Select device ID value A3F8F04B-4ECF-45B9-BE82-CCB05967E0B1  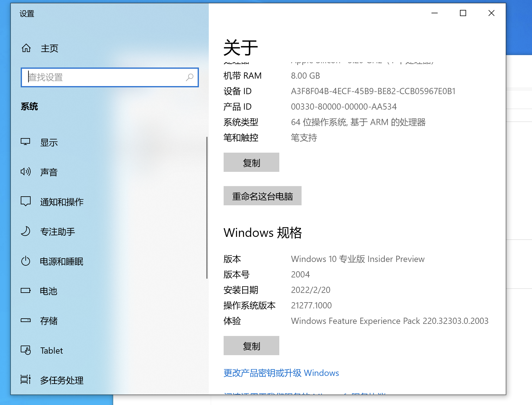point(373,91)
